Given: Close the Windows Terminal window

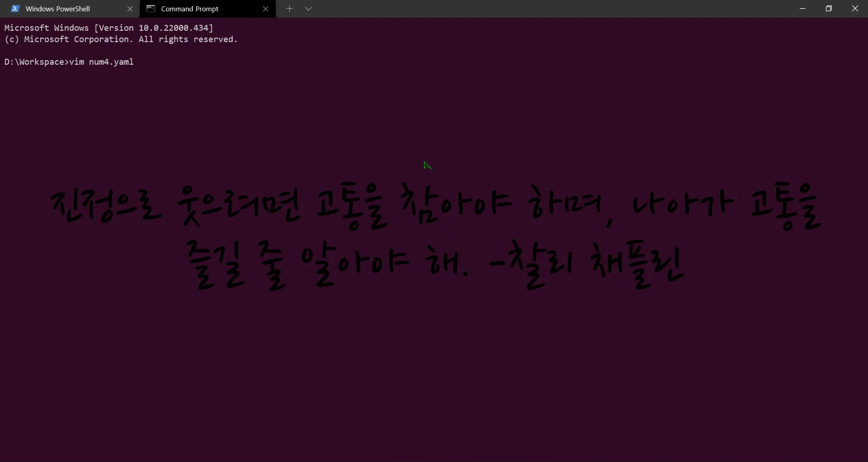Looking at the screenshot, I should [x=855, y=9].
